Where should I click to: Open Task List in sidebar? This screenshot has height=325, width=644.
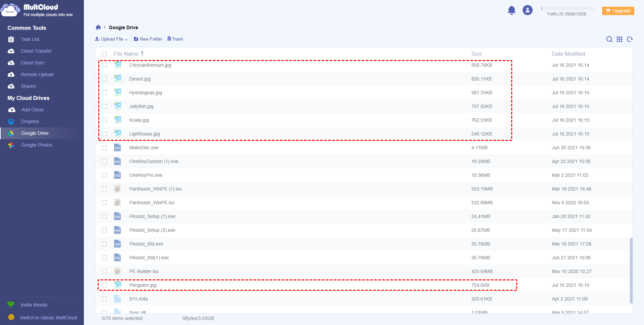(x=30, y=39)
